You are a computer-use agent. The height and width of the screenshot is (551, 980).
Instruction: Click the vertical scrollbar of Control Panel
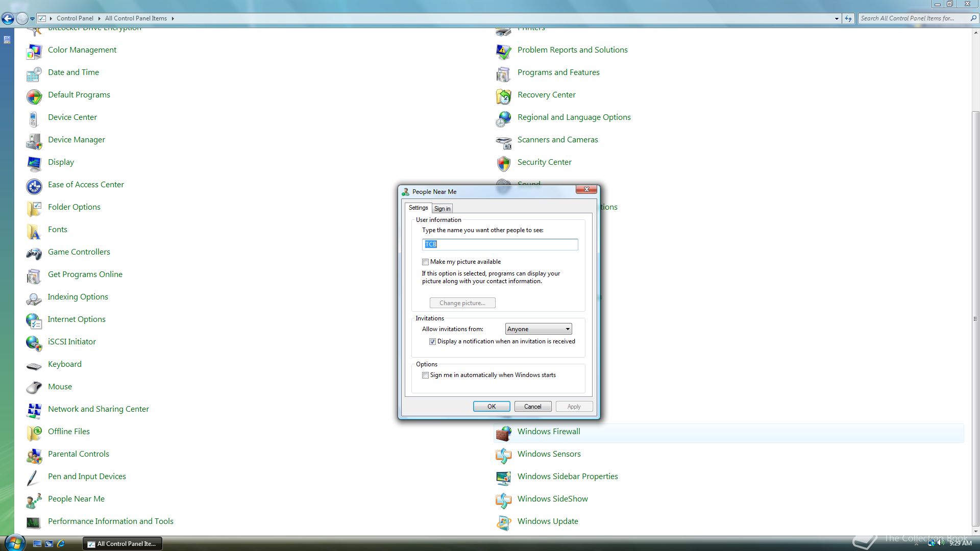(x=975, y=319)
